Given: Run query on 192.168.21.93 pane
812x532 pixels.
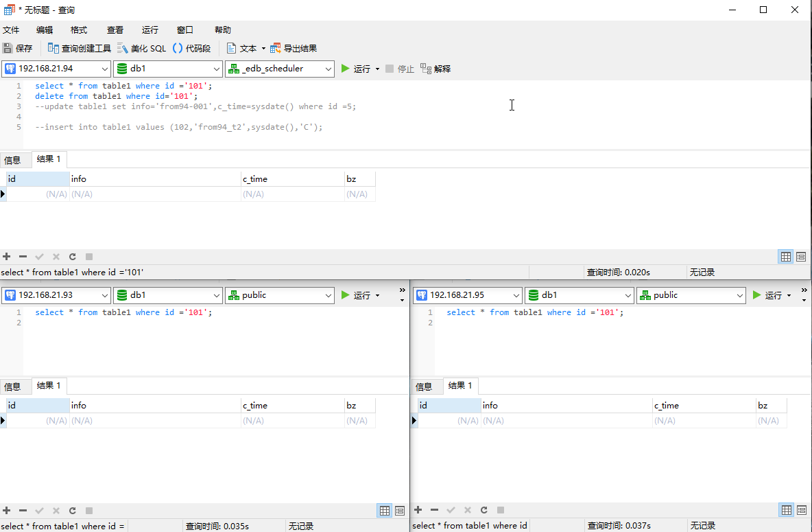Looking at the screenshot, I should [x=355, y=295].
